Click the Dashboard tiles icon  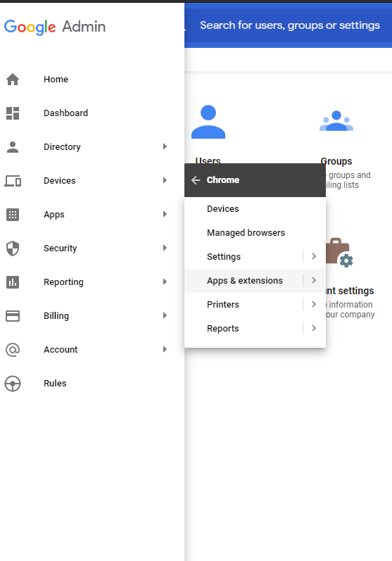point(13,113)
